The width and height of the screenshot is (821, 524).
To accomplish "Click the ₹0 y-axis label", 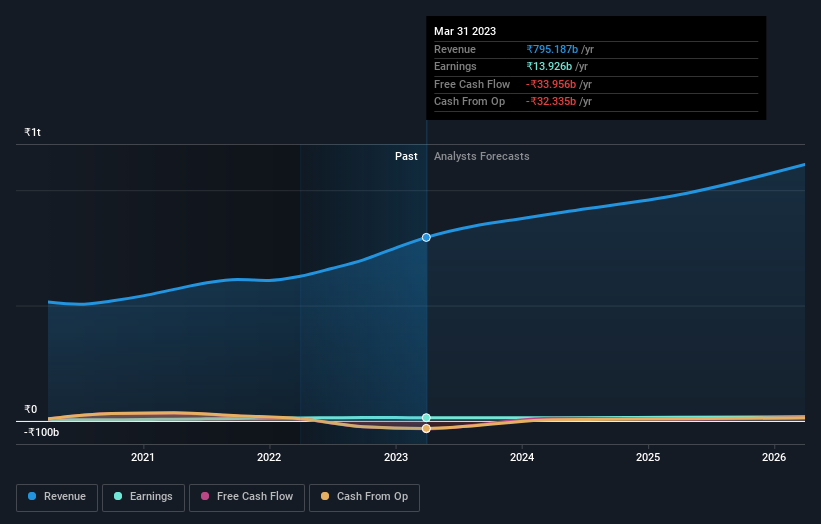I will [x=31, y=409].
